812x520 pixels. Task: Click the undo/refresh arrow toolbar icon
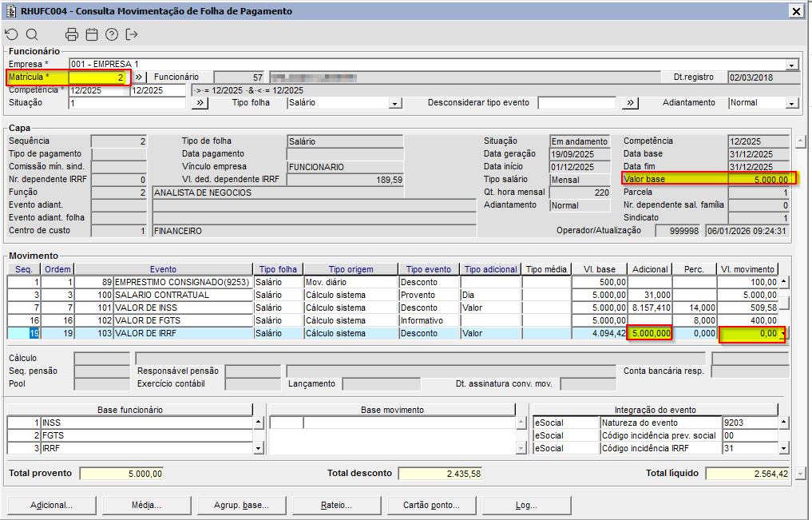click(x=11, y=34)
